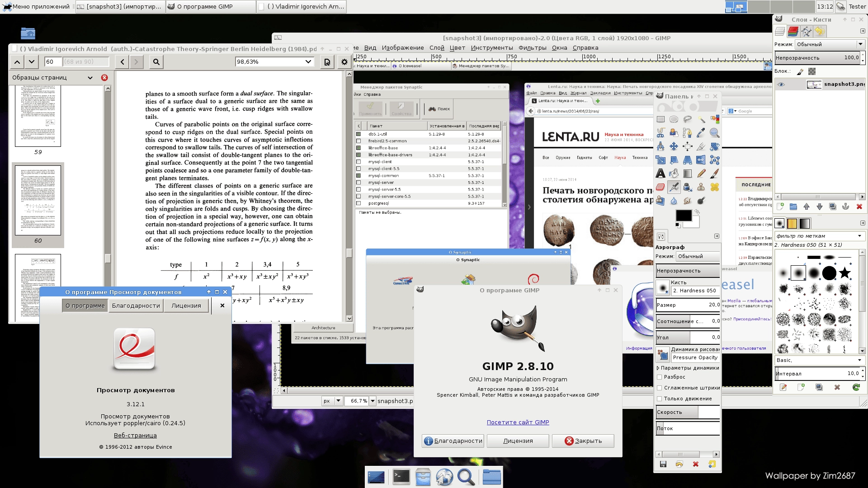The image size is (868, 488).
Task: Open the Посетите сайт GIMP link
Action: [x=518, y=422]
